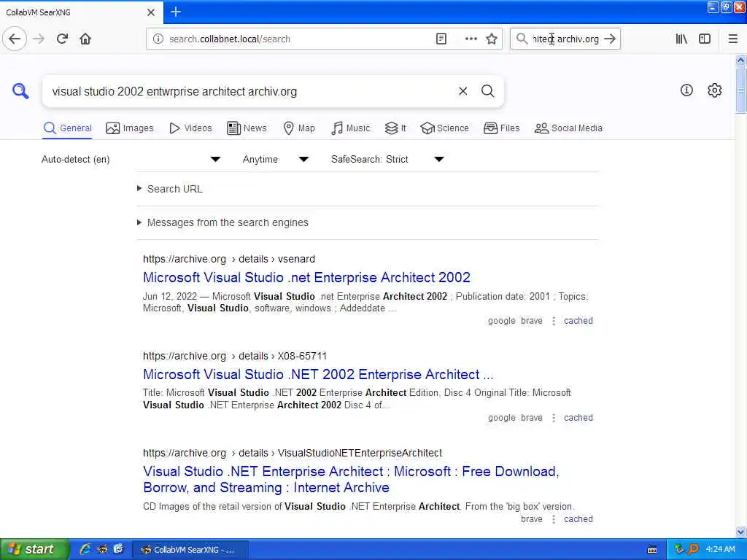747x560 pixels.
Task: Select the CollabVM SearXNG taskbar button
Action: coord(190,550)
